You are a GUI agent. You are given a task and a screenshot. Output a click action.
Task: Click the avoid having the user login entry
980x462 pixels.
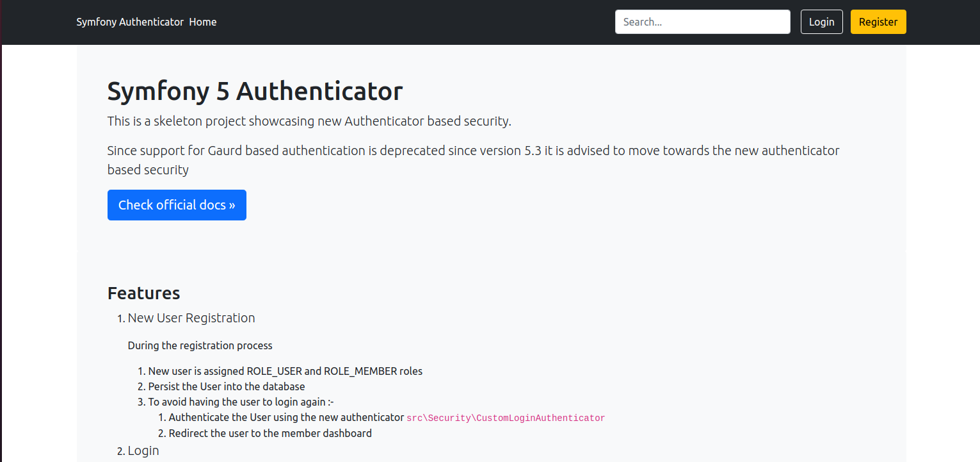pyautogui.click(x=242, y=402)
